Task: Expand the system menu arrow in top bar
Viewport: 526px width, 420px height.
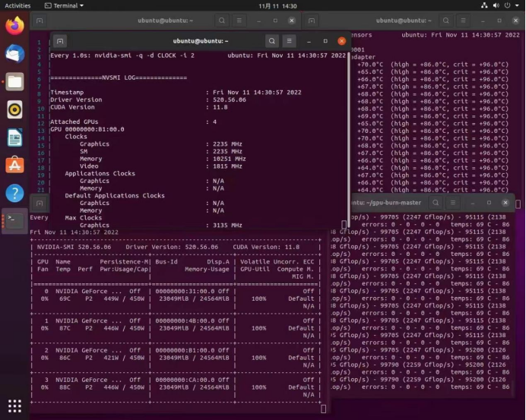Action: (x=517, y=5)
